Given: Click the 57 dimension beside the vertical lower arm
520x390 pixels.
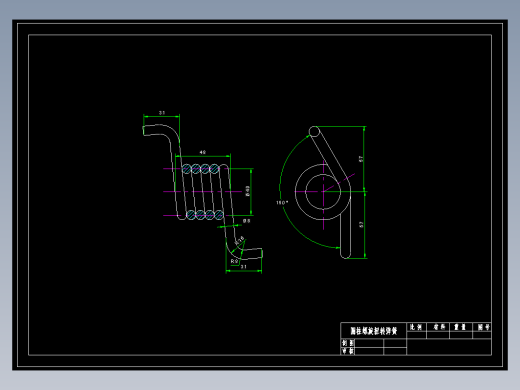Looking at the screenshot, I should click(361, 225).
